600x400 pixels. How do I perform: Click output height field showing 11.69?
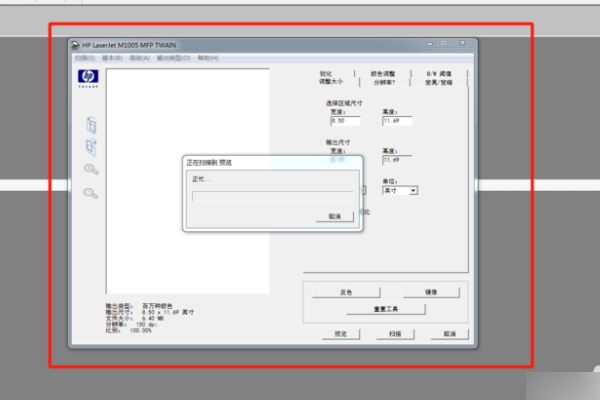(397, 160)
